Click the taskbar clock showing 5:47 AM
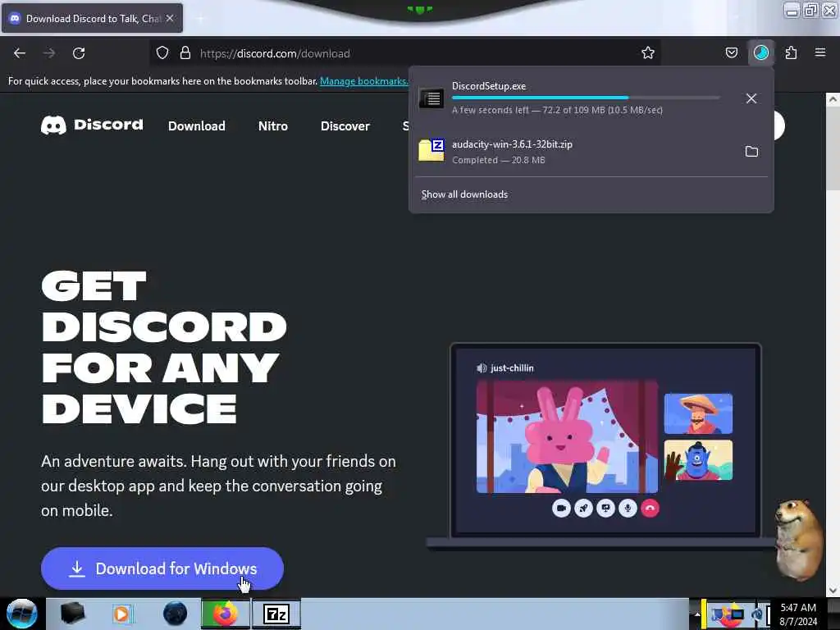The image size is (840, 630). (x=798, y=614)
